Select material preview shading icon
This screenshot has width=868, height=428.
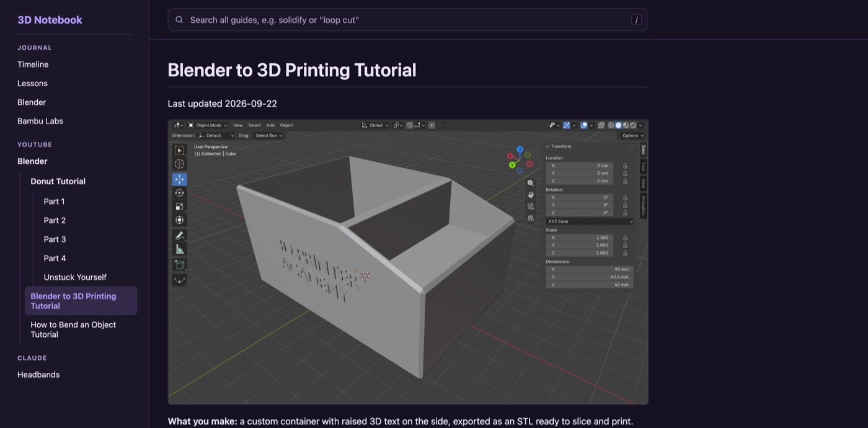(626, 125)
